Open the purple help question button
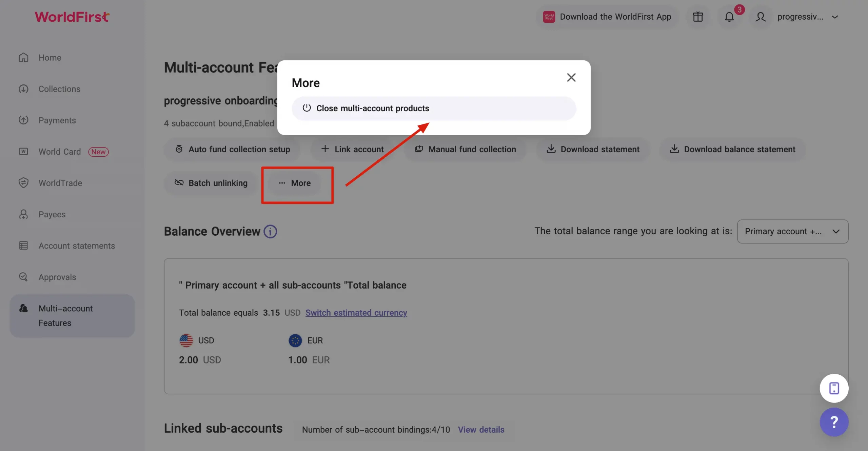Viewport: 868px width, 451px height. pos(834,422)
